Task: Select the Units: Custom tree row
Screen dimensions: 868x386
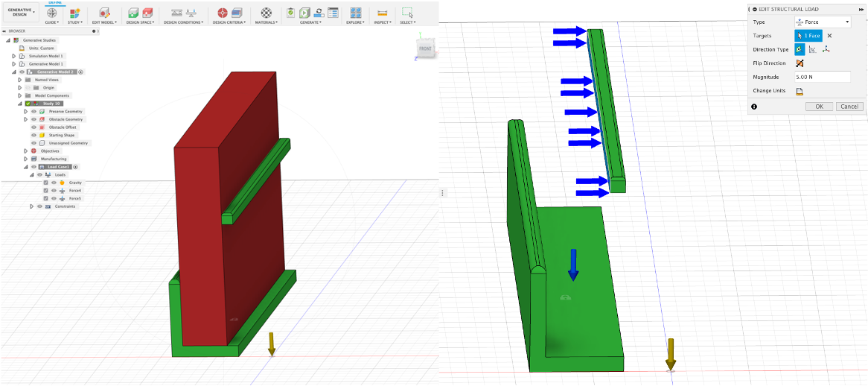Action: 38,48
